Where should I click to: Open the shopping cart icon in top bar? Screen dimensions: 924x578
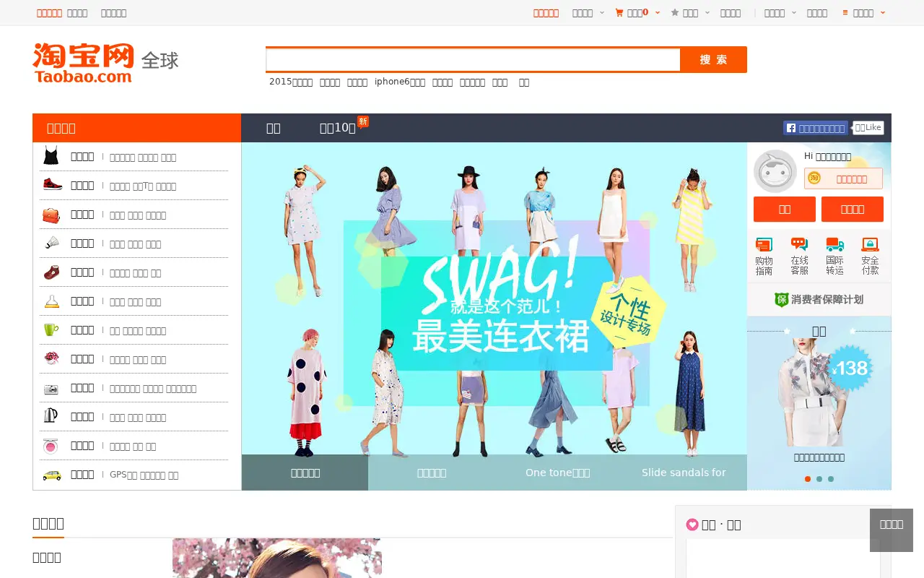(619, 12)
